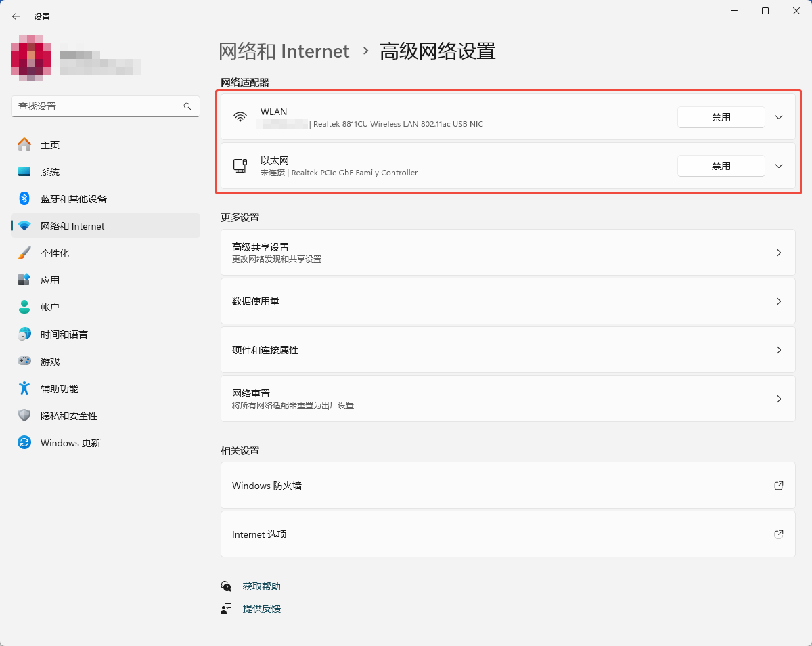
Task: Open the 帐户 person icon
Action: tap(24, 307)
